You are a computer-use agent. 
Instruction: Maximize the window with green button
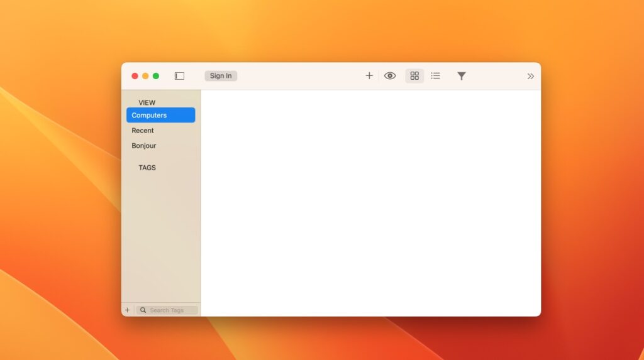pos(156,76)
